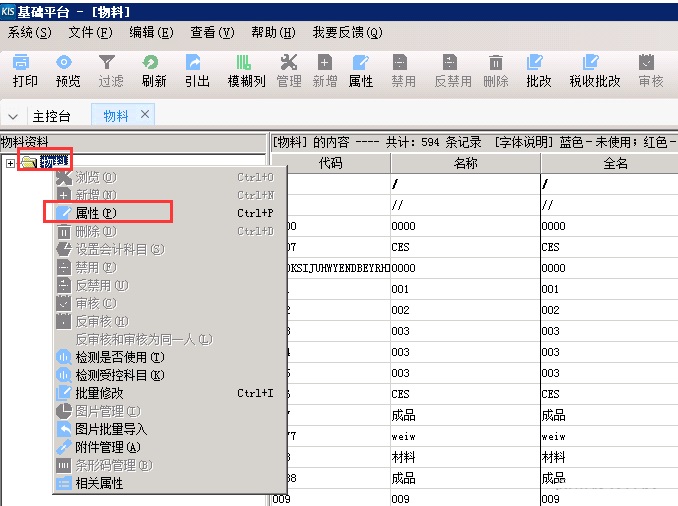Click the Refresh (刷新) toolbar icon
Viewport: 678px width, 506px height.
(x=154, y=70)
